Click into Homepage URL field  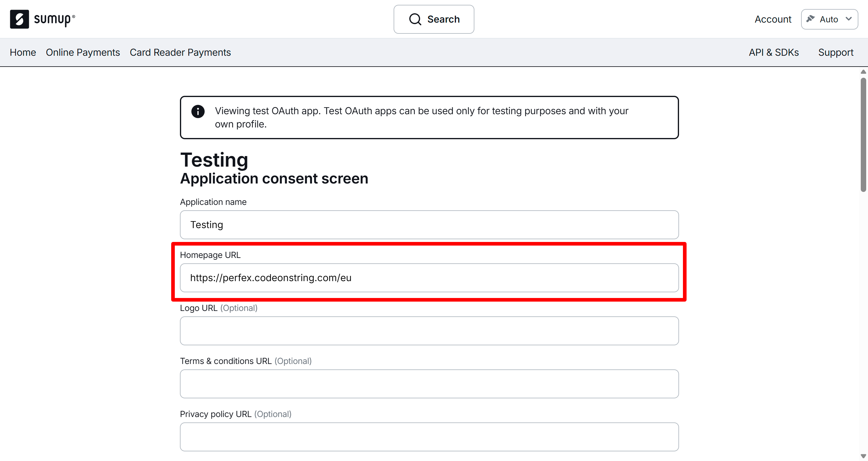click(x=429, y=278)
